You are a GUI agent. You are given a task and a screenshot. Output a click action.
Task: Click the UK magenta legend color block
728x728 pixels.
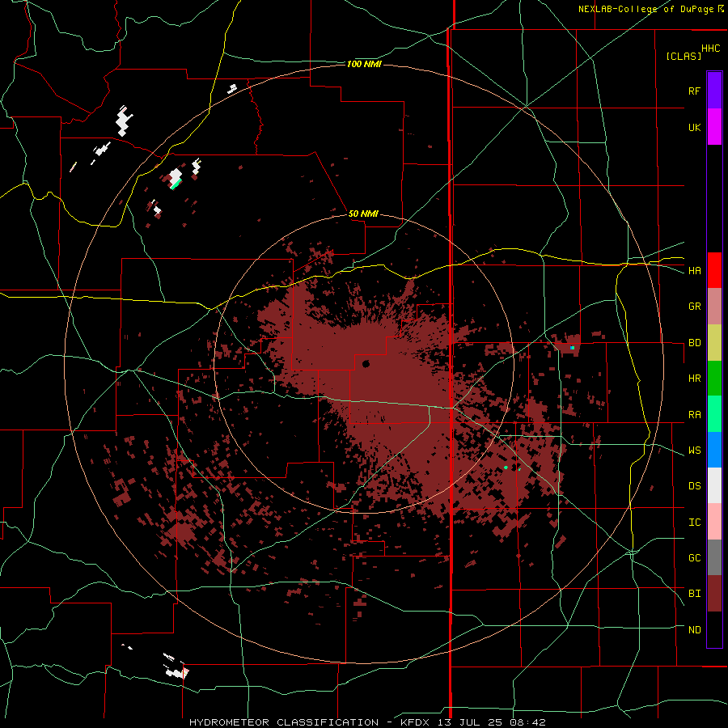coord(714,127)
